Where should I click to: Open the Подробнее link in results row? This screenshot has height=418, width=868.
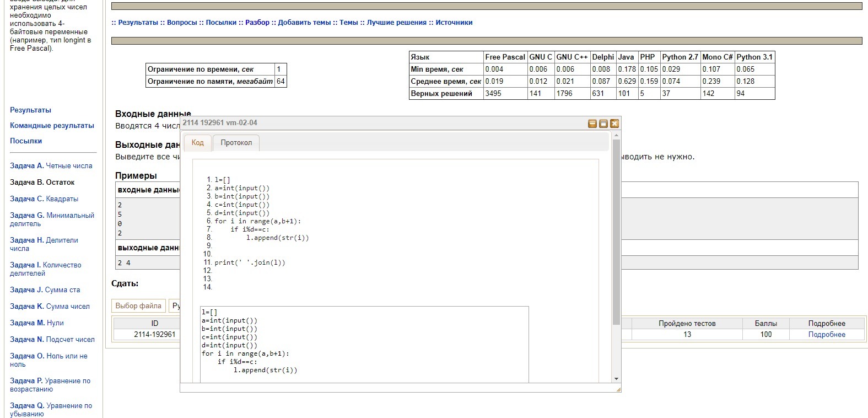(x=826, y=334)
